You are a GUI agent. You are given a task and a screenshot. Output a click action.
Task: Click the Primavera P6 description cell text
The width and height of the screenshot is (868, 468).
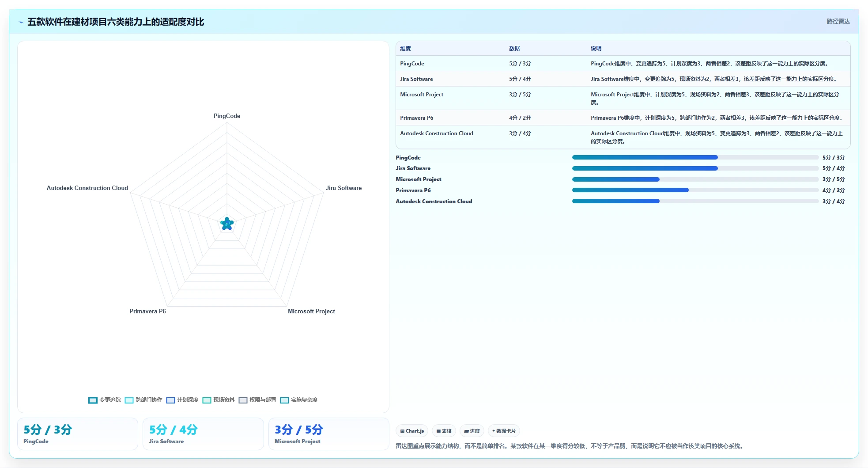pos(717,118)
